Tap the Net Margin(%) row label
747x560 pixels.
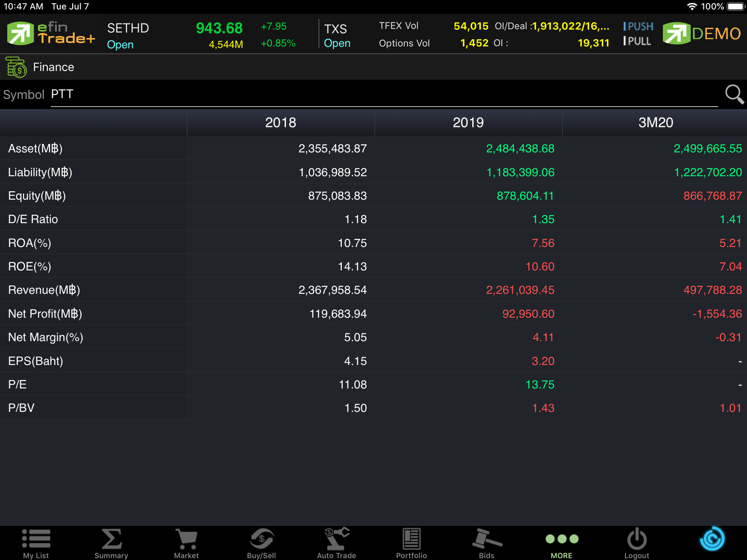(46, 337)
